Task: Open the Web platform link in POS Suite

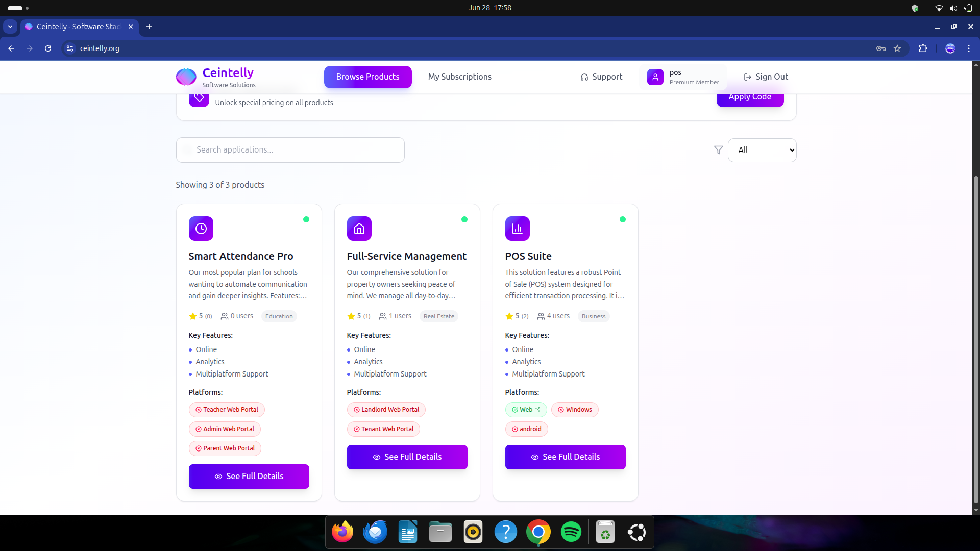Action: coord(526,410)
